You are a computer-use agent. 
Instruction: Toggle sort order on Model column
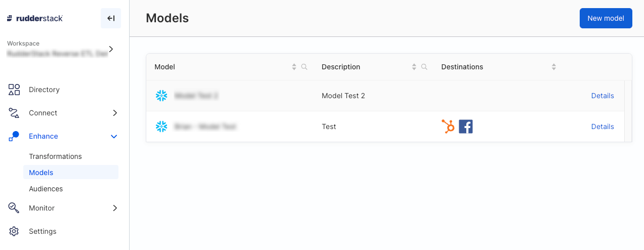[294, 67]
